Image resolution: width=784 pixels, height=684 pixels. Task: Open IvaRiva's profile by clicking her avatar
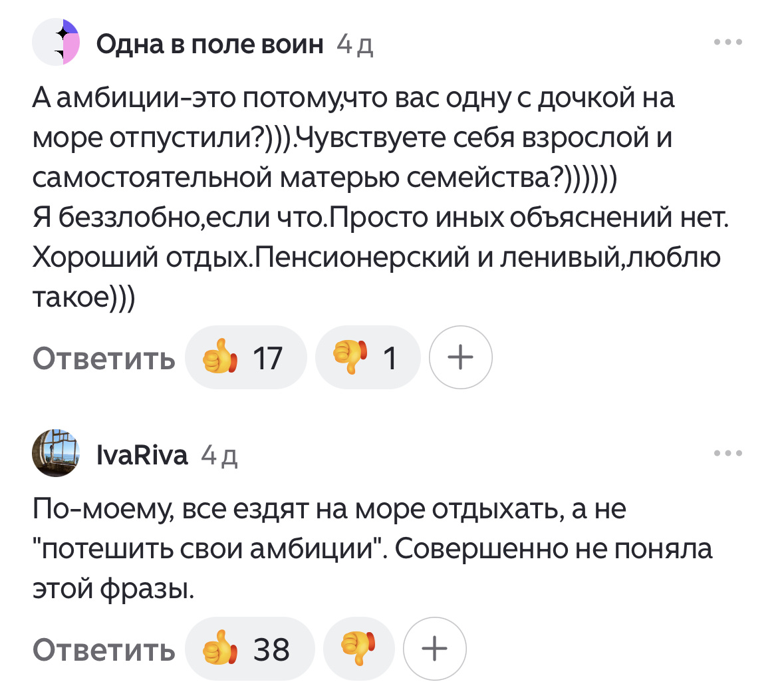point(57,453)
